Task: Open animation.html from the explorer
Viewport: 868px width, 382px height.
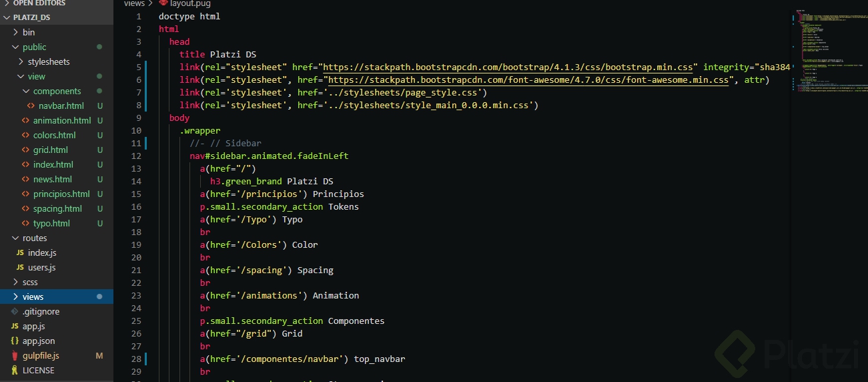Action: pyautogui.click(x=62, y=121)
